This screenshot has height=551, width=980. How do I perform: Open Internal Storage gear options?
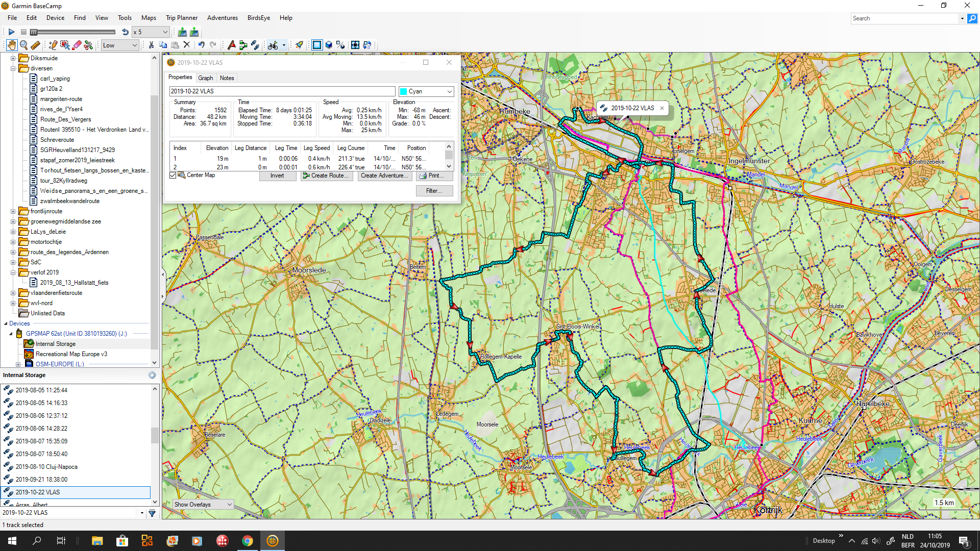click(152, 375)
